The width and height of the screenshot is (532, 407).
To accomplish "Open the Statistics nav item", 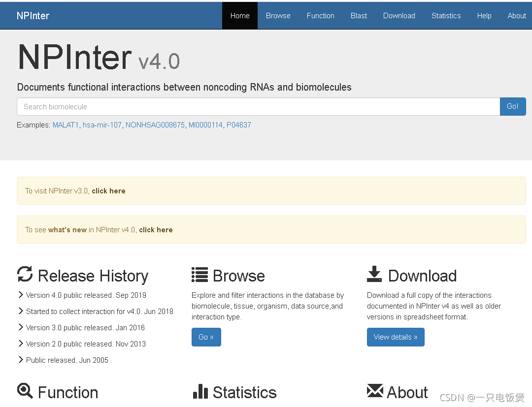I will pyautogui.click(x=446, y=16).
